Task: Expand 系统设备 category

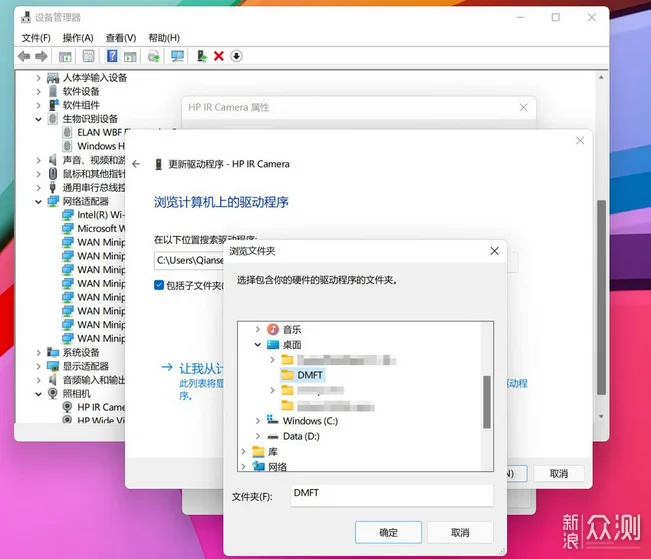Action: pyautogui.click(x=38, y=353)
